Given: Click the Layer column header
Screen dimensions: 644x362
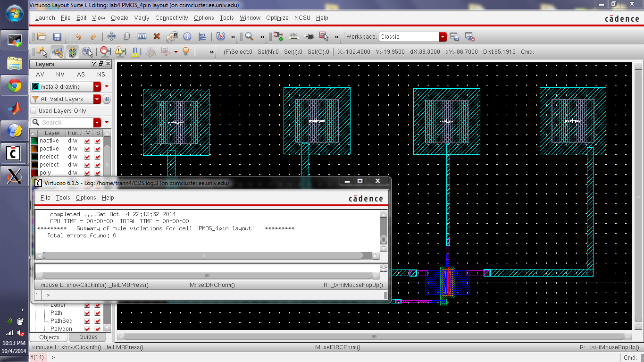Looking at the screenshot, I should coord(52,133).
